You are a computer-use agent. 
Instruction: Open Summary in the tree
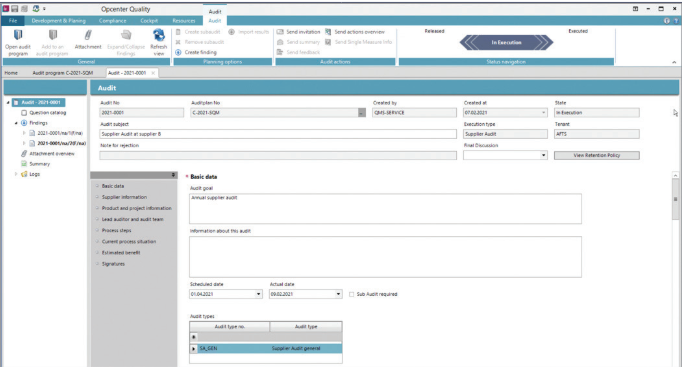point(40,164)
